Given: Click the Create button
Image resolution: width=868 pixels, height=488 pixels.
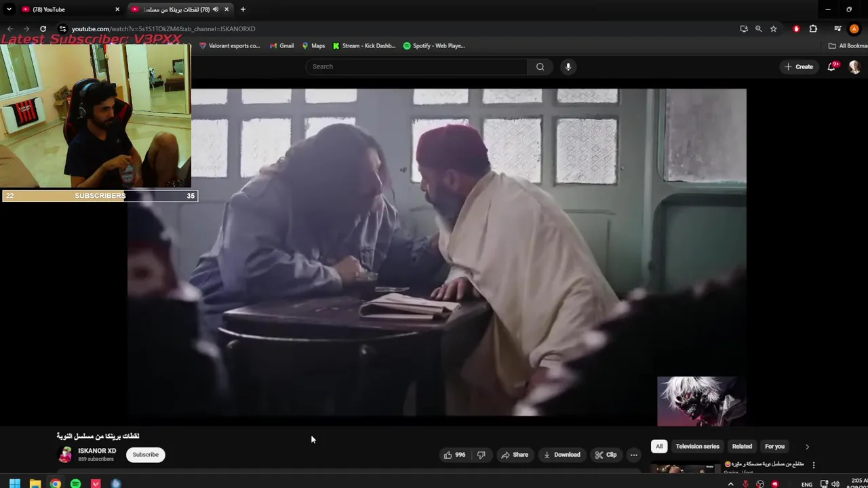Looking at the screenshot, I should pyautogui.click(x=799, y=66).
